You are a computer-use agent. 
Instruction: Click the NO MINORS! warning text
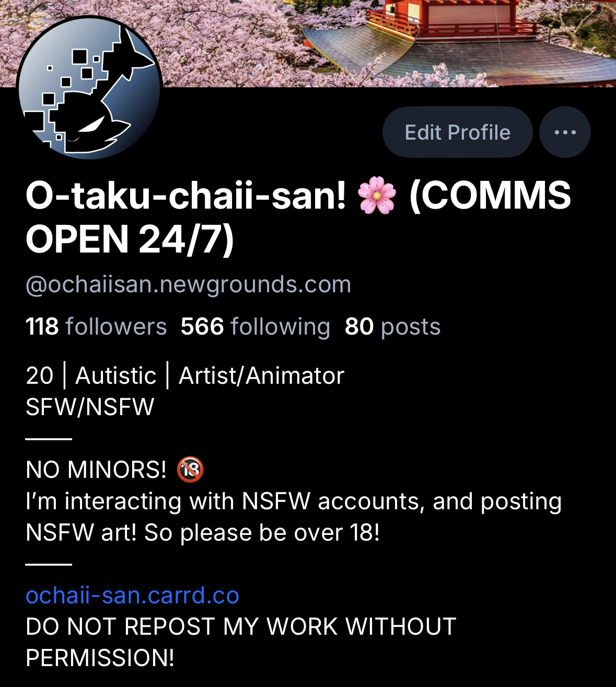coord(96,470)
